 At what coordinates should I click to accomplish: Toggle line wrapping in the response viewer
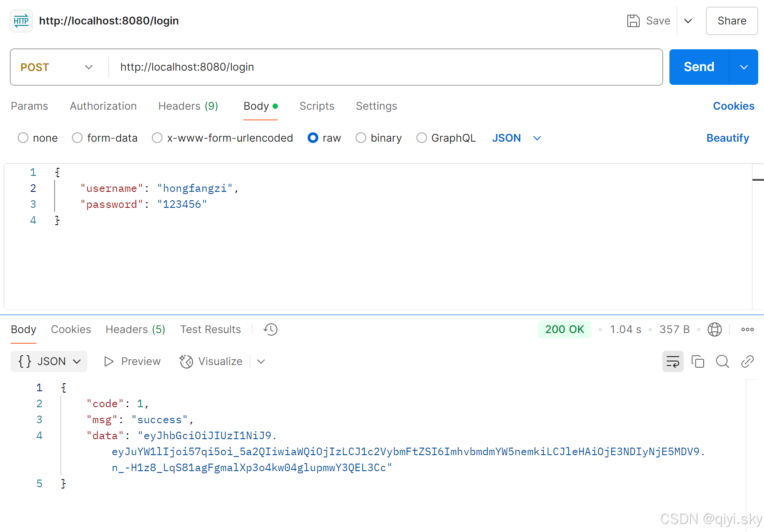click(673, 361)
